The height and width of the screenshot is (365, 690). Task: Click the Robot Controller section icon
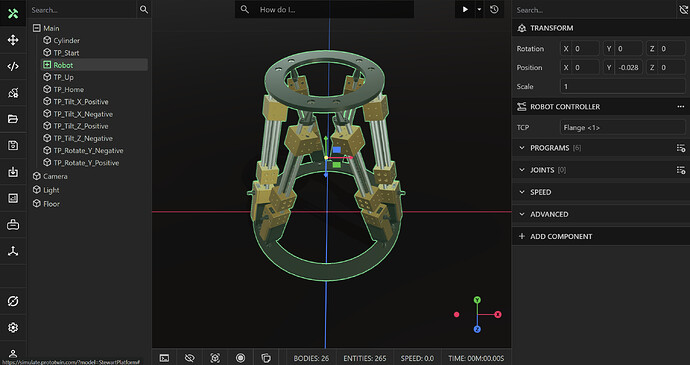pos(522,107)
